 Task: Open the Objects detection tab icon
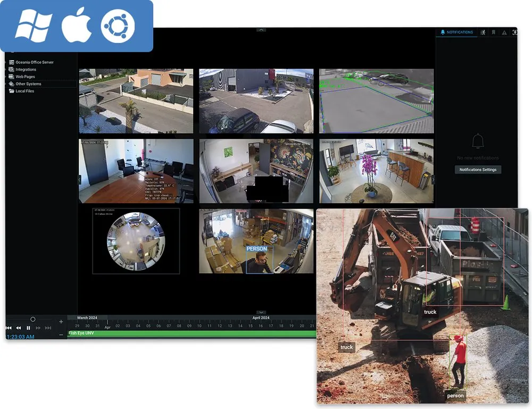pyautogui.click(x=514, y=32)
